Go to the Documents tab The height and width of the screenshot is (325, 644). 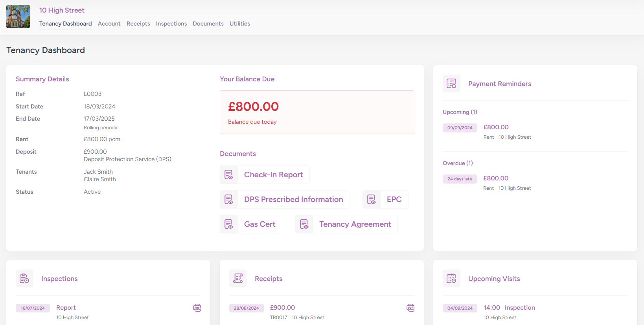208,24
